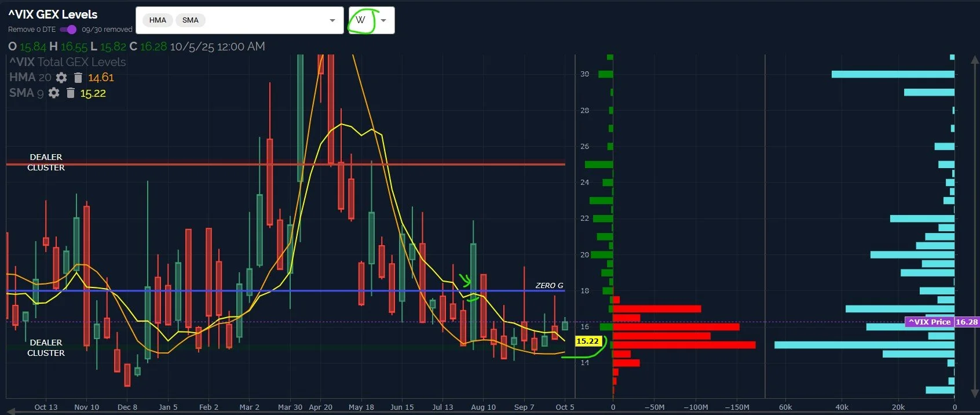Click the ^VIX Price 16.28 label

pyautogui.click(x=942, y=322)
